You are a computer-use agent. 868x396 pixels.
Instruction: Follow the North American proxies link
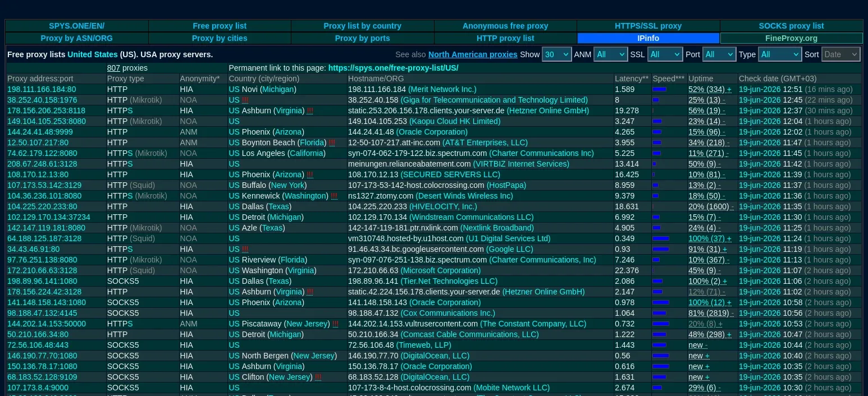point(473,54)
